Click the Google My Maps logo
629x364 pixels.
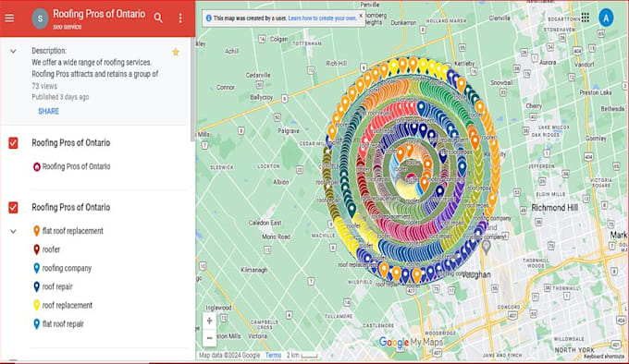click(x=411, y=343)
